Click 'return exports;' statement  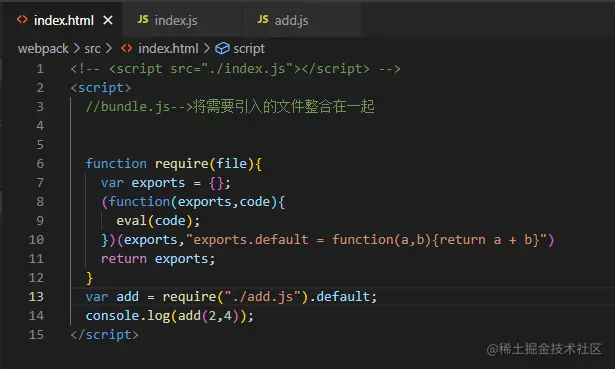point(158,259)
